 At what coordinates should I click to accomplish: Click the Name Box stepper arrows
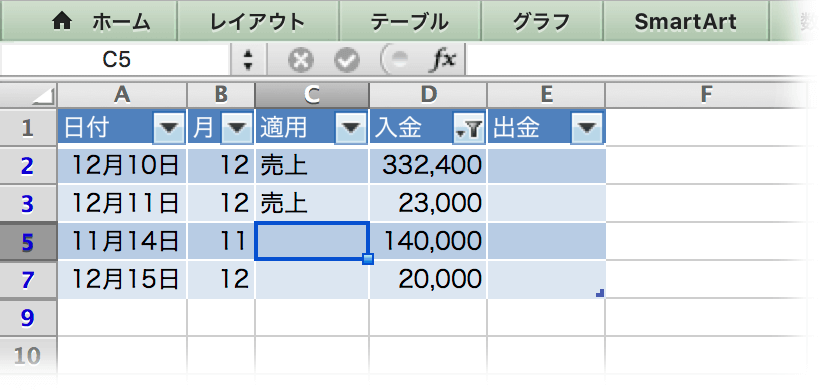pyautogui.click(x=249, y=60)
